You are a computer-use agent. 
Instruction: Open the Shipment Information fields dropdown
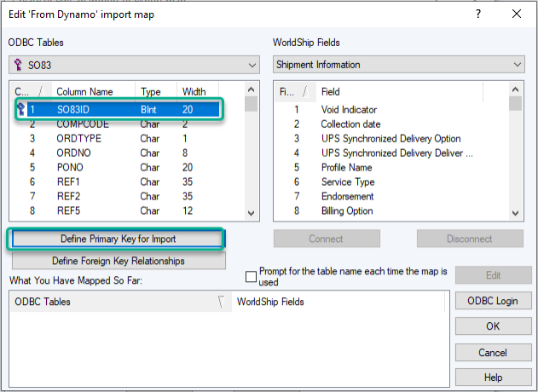click(x=399, y=65)
